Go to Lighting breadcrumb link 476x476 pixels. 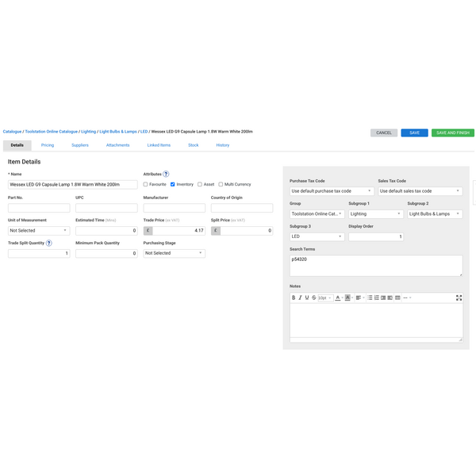point(88,132)
